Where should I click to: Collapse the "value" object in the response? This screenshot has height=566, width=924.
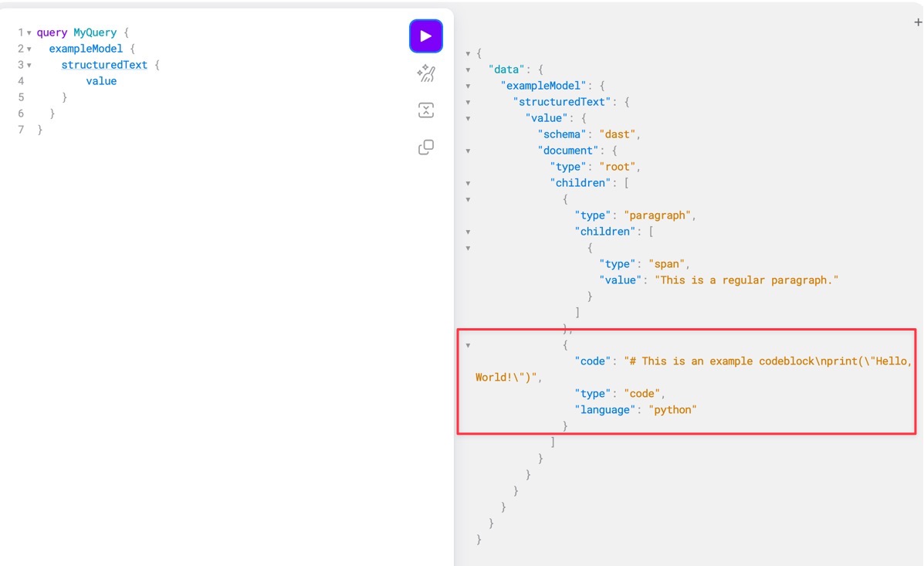tap(468, 118)
